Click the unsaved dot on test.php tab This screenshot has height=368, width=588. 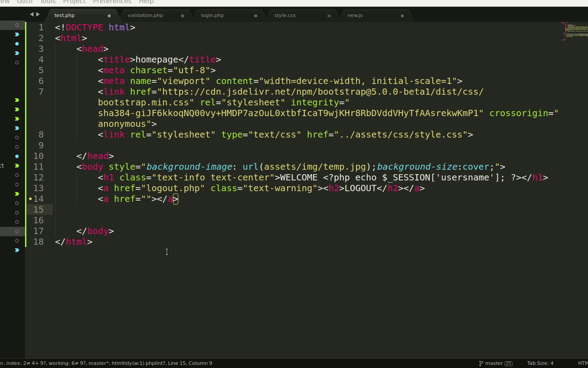[x=109, y=16]
